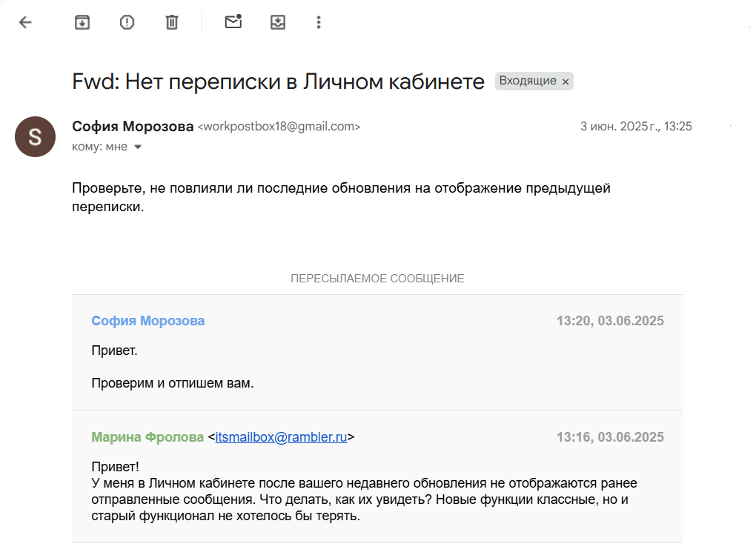
Task: Click the 13:20, 03.06.2025 timestamp
Action: 609,321
